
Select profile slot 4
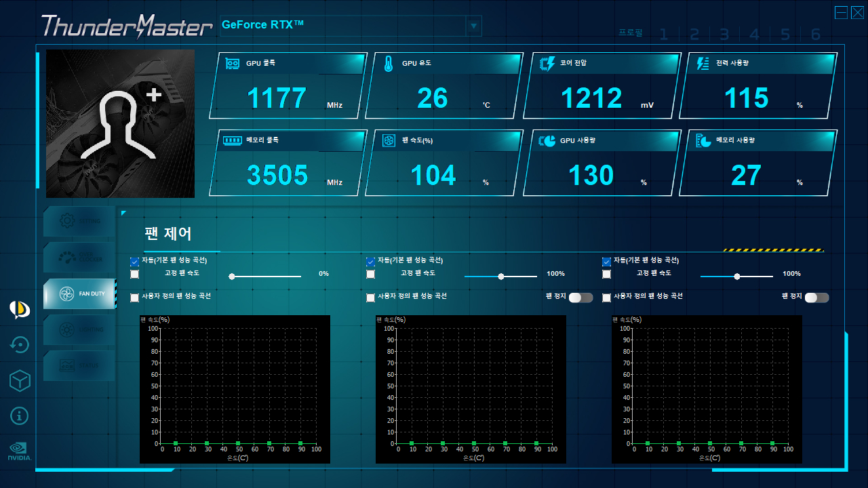point(755,35)
